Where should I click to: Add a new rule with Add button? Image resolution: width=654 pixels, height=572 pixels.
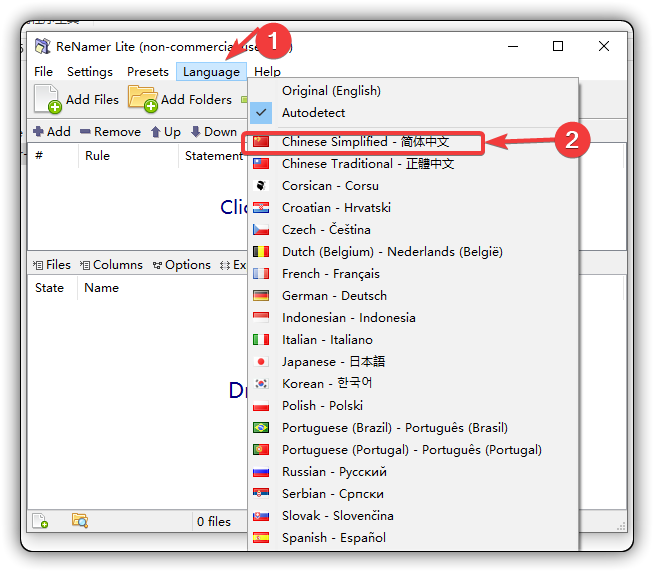pyautogui.click(x=52, y=132)
